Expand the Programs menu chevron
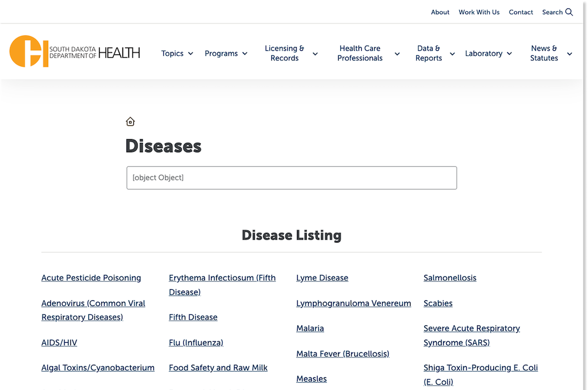588x390 pixels. coord(245,54)
